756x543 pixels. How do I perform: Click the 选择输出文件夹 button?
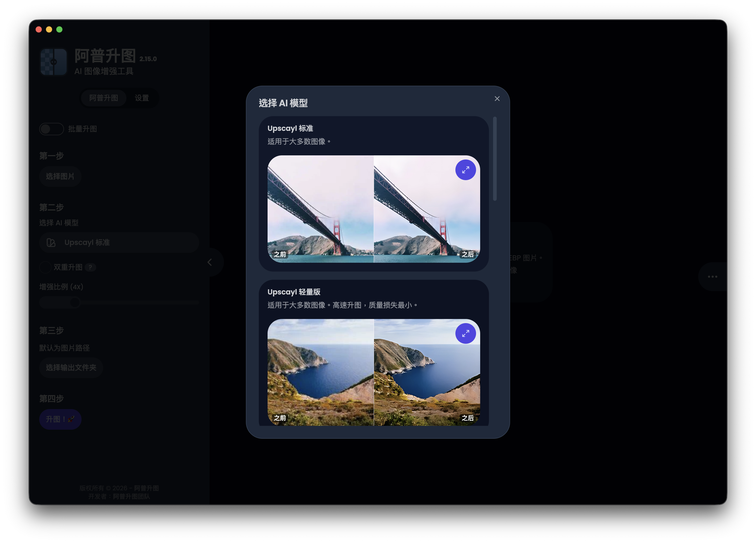click(71, 368)
